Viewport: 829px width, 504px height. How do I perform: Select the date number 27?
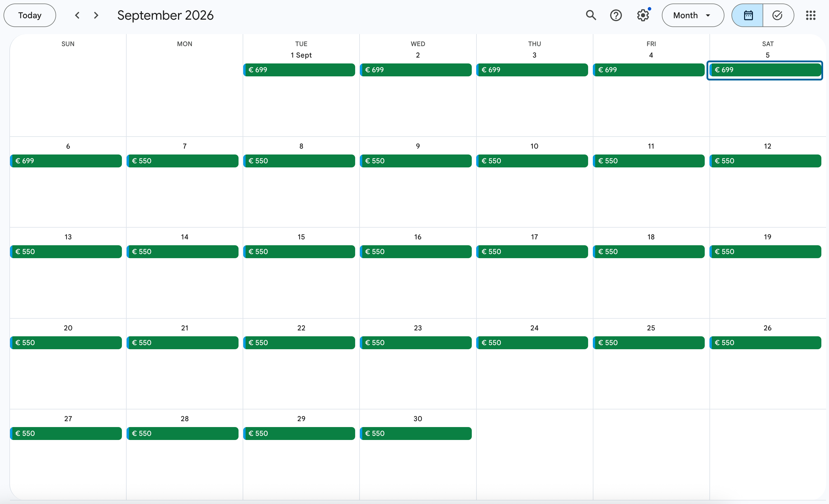click(x=68, y=419)
